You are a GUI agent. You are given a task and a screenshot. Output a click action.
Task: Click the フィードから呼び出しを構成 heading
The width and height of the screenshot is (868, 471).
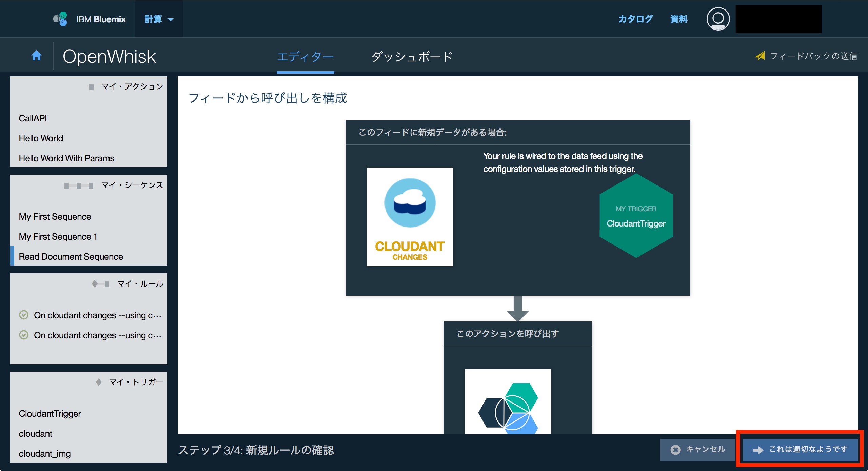[268, 98]
